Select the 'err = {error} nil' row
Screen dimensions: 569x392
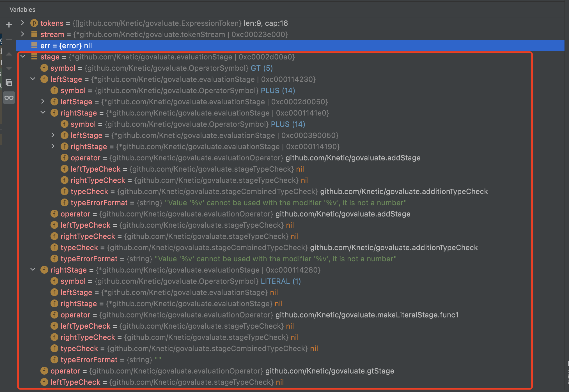pyautogui.click(x=290, y=45)
